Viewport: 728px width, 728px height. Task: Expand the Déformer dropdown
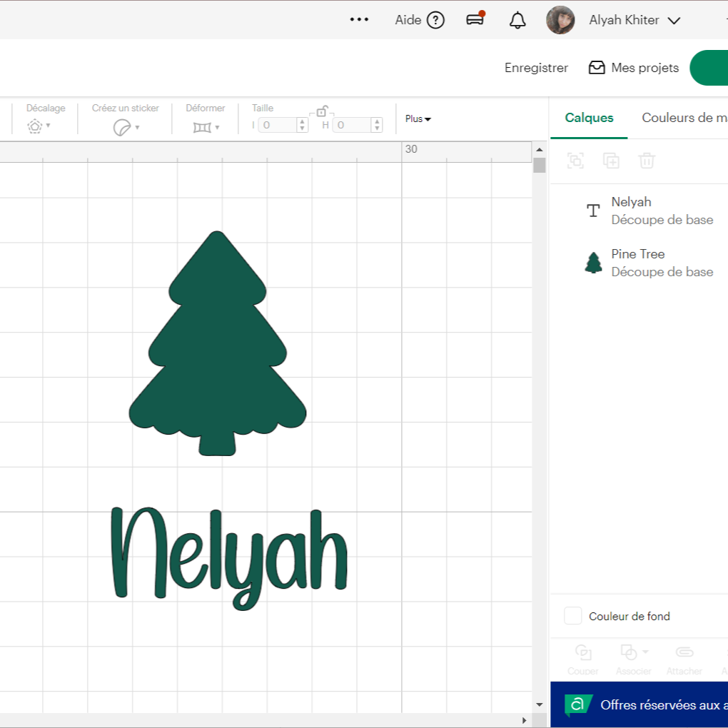click(x=207, y=128)
